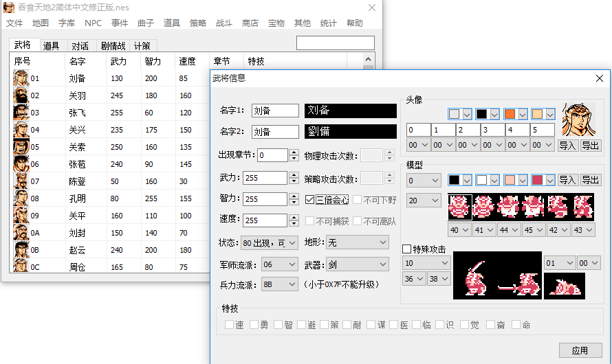
Task: Select the model sprite above dropdown 45
Action: coord(533,207)
